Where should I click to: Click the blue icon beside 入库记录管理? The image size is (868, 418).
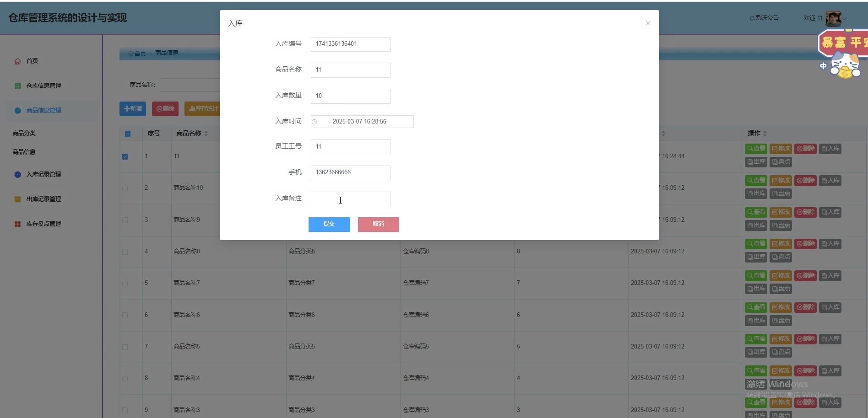tap(17, 175)
